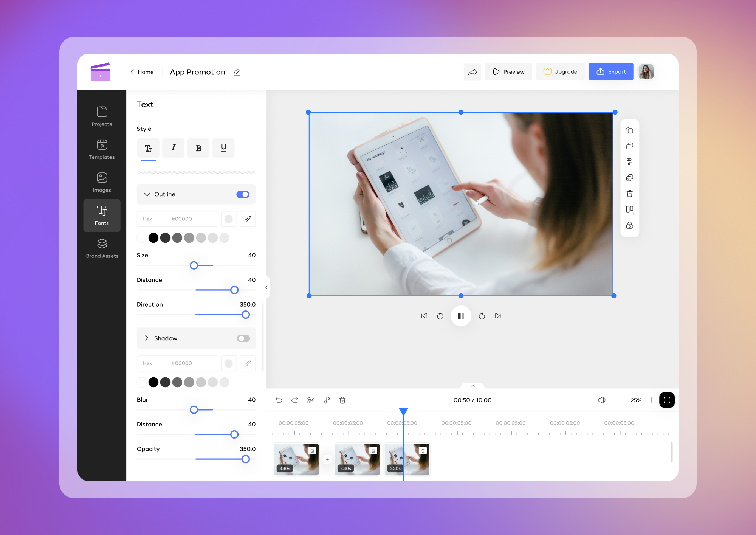The image size is (756, 535).
Task: Add music with the note icon
Action: [327, 400]
